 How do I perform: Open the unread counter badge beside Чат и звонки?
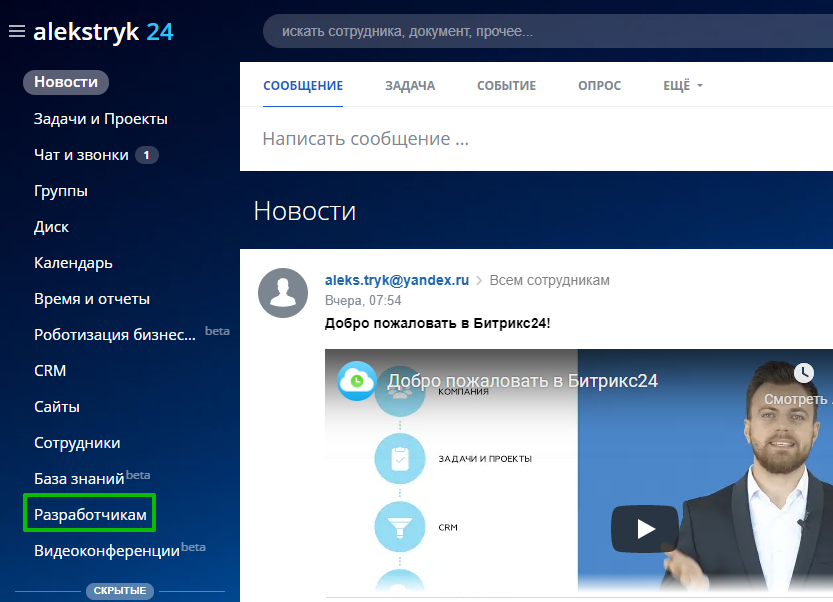(147, 155)
